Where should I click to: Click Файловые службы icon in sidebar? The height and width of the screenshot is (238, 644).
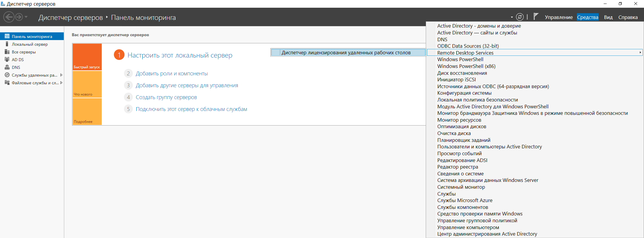(7, 83)
